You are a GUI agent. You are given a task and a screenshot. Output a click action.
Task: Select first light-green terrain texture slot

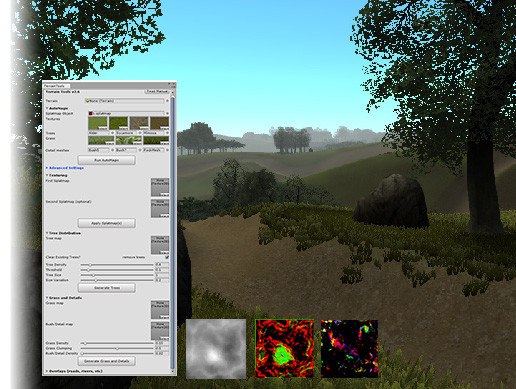(98, 123)
